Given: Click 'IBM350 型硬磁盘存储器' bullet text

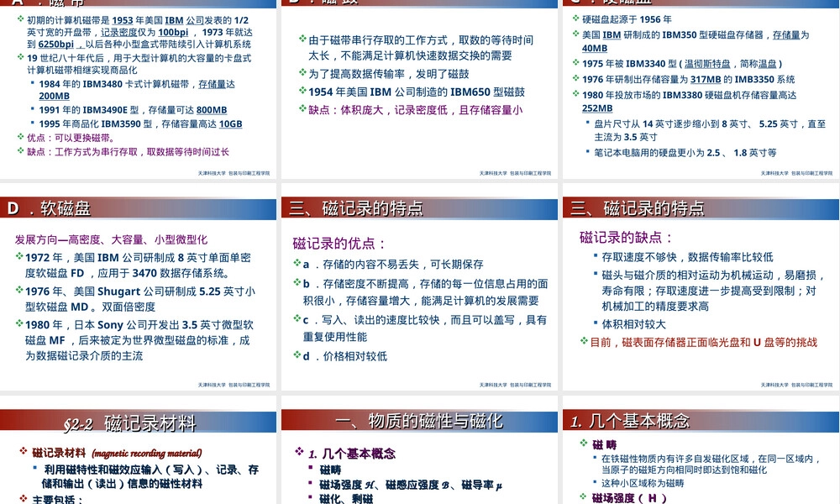Looking at the screenshot, I should click(x=696, y=41).
